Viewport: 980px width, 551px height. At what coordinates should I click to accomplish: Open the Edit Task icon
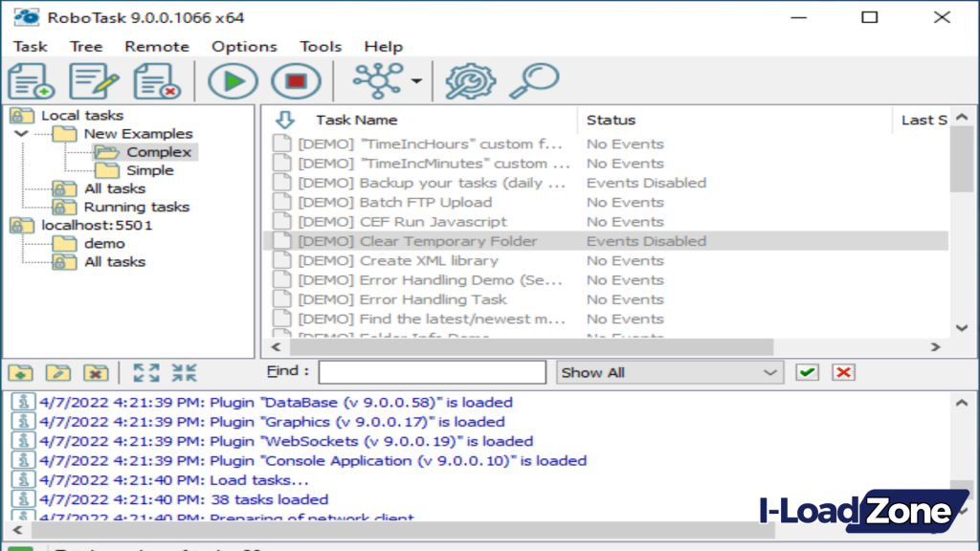tap(93, 80)
